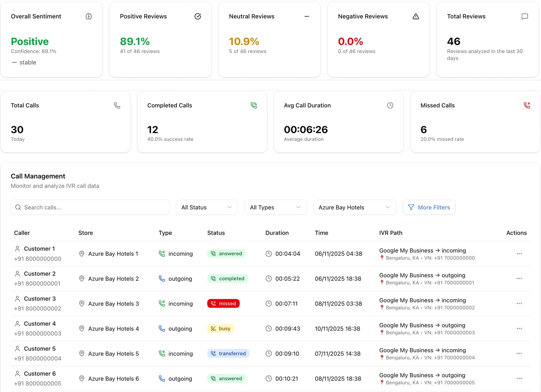Toggle the answered status badge on Customer 1
The image size is (541, 392).
point(226,253)
